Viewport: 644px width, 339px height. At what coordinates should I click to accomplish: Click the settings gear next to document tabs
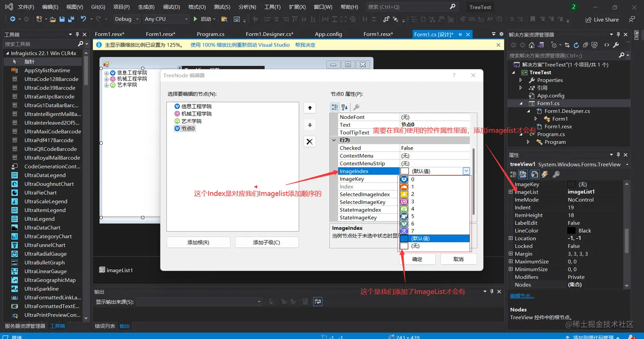pyautogui.click(x=501, y=34)
